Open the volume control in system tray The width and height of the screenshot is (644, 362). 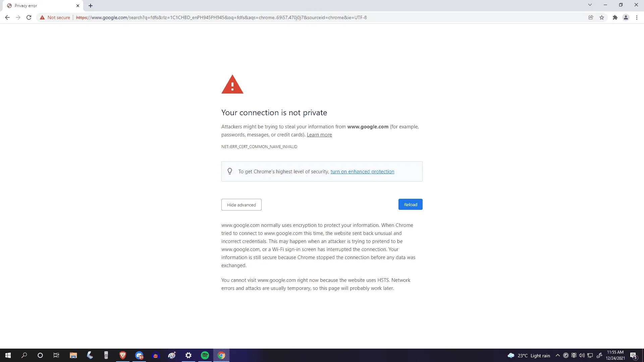(x=582, y=355)
